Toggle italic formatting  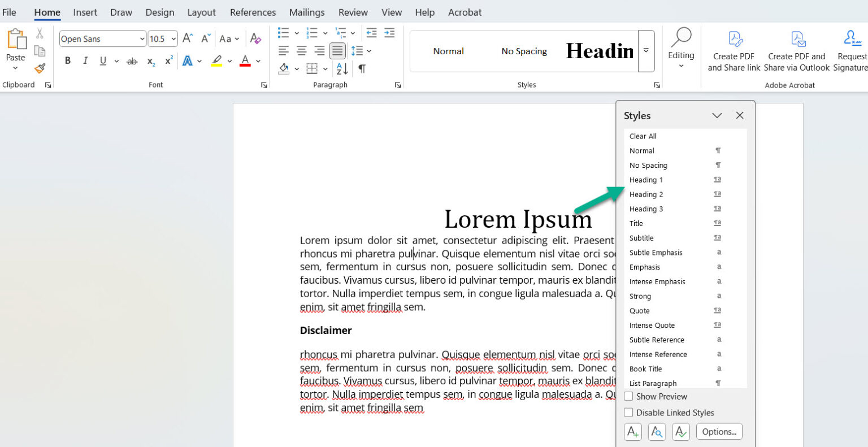[x=85, y=60]
